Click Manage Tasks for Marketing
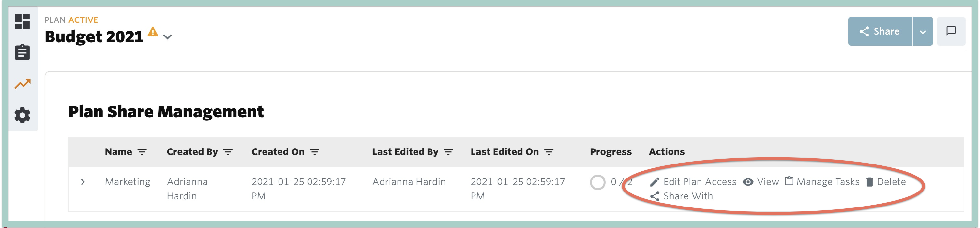The width and height of the screenshot is (980, 228). click(822, 182)
